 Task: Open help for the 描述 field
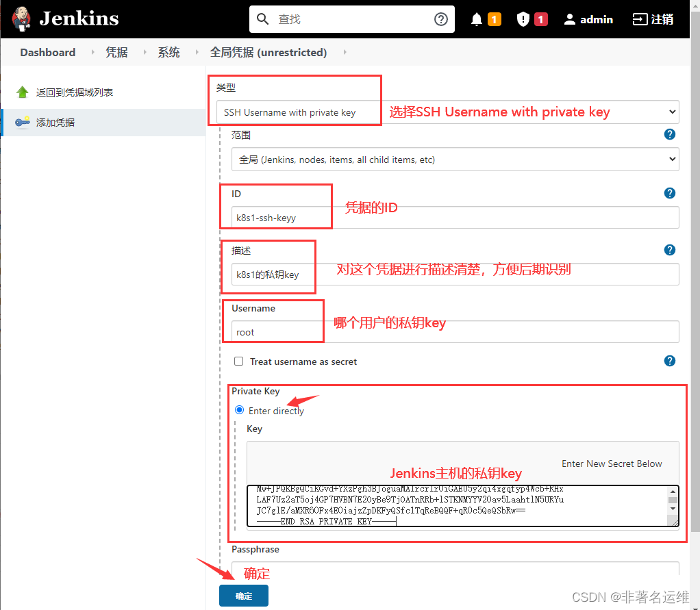pos(670,250)
